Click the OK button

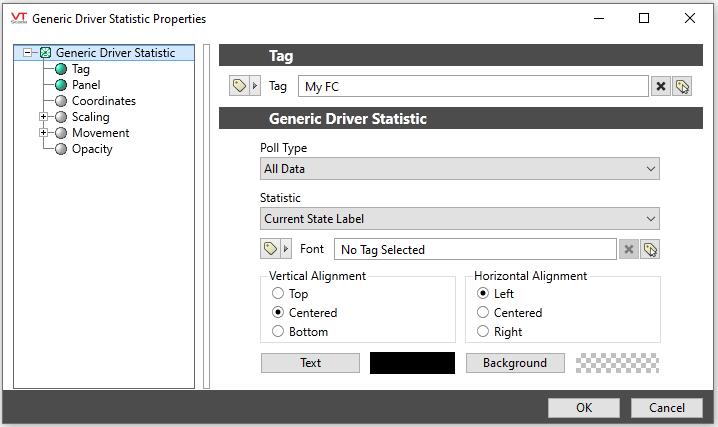(x=584, y=407)
